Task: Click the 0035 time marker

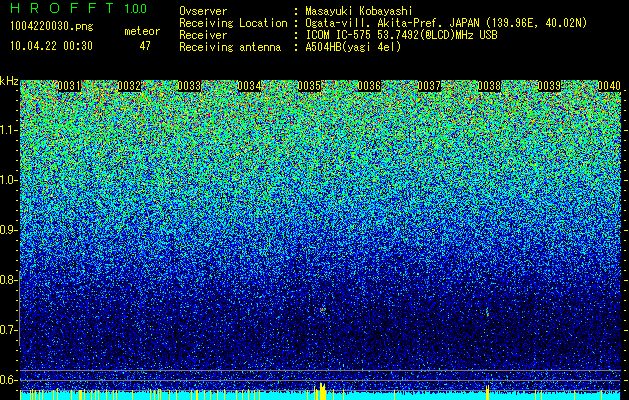Action: (309, 86)
